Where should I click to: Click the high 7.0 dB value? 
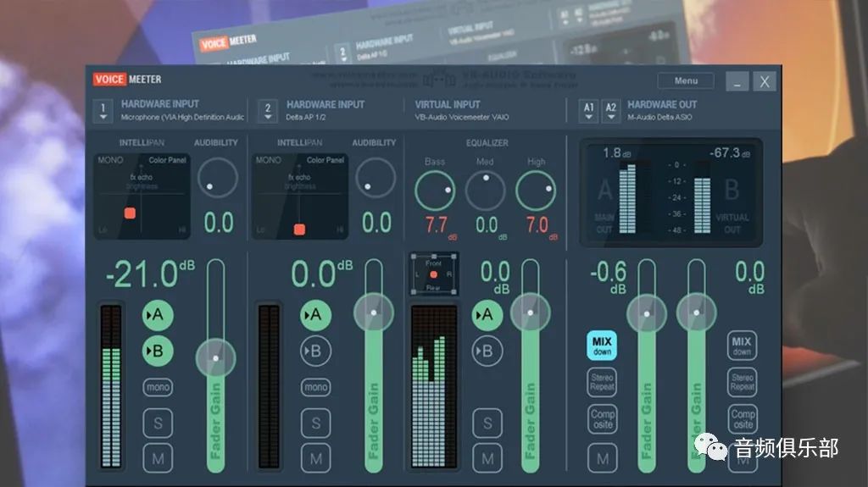[x=541, y=226]
